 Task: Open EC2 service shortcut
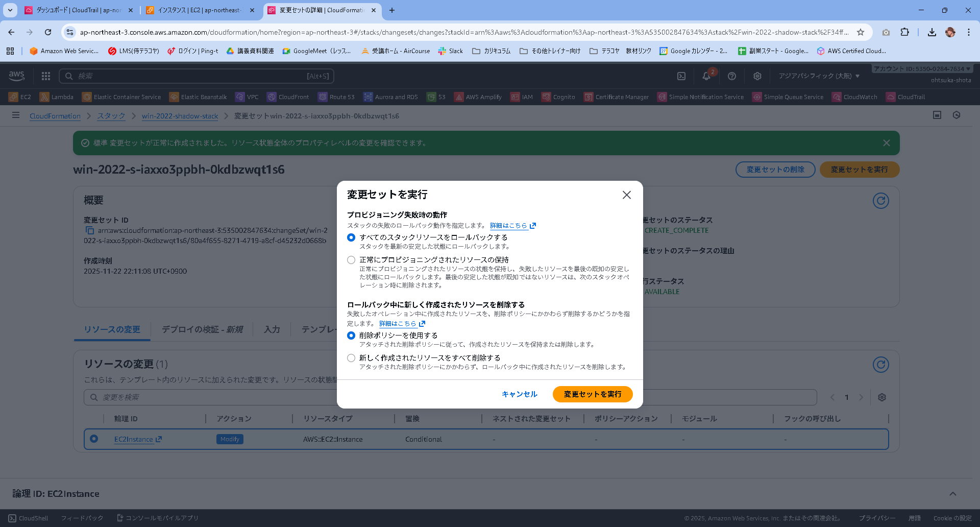[x=20, y=97]
